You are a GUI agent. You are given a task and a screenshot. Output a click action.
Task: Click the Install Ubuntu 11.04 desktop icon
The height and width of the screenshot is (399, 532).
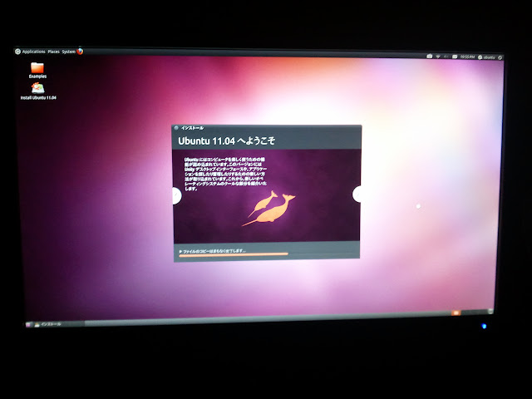click(x=38, y=91)
